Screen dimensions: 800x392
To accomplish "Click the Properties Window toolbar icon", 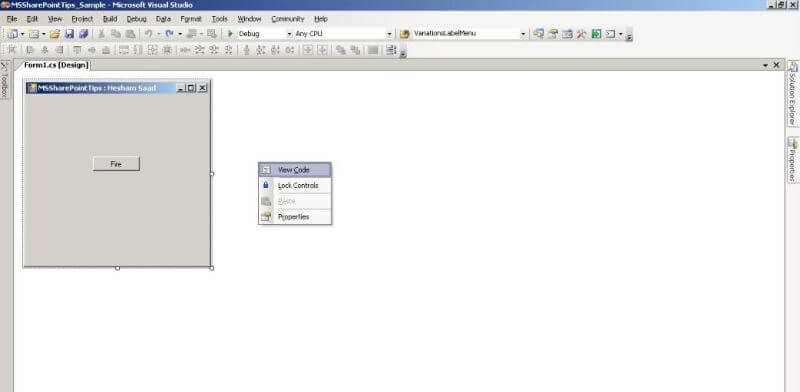I will pos(553,34).
